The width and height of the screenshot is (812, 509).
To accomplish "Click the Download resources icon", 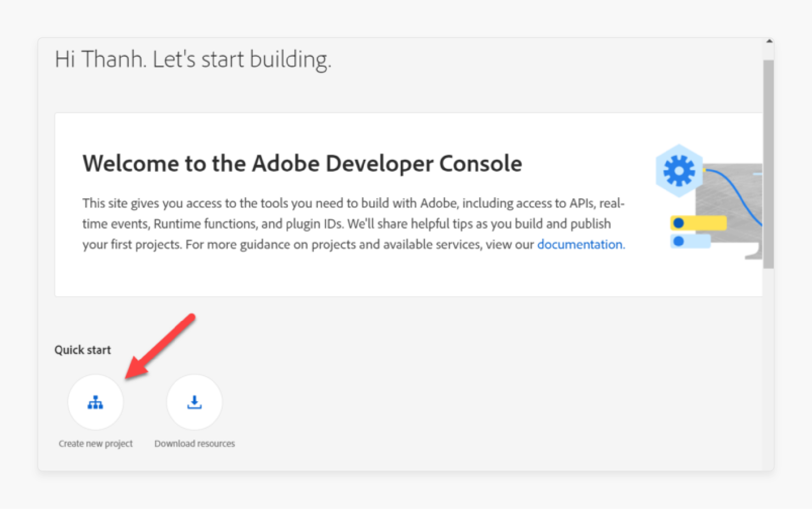I will point(194,402).
